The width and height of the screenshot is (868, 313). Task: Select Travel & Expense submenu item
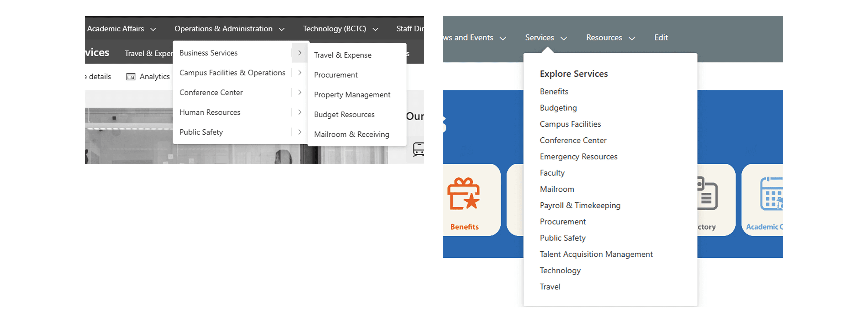point(342,55)
